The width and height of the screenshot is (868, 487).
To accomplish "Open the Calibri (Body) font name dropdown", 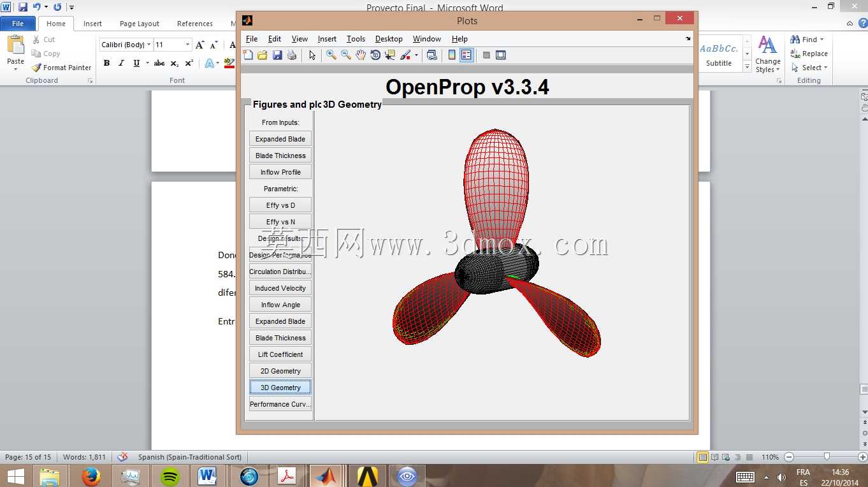I will tap(149, 45).
